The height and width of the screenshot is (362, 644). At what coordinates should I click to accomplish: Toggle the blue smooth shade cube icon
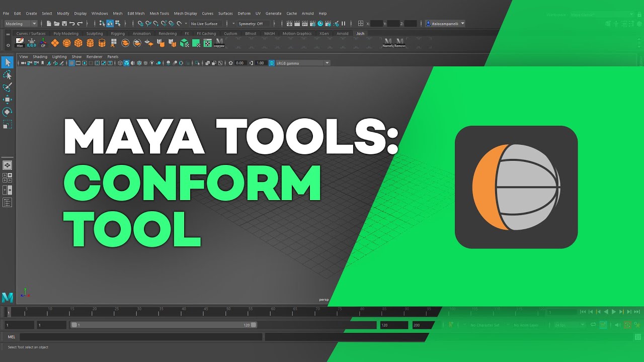coord(126,63)
